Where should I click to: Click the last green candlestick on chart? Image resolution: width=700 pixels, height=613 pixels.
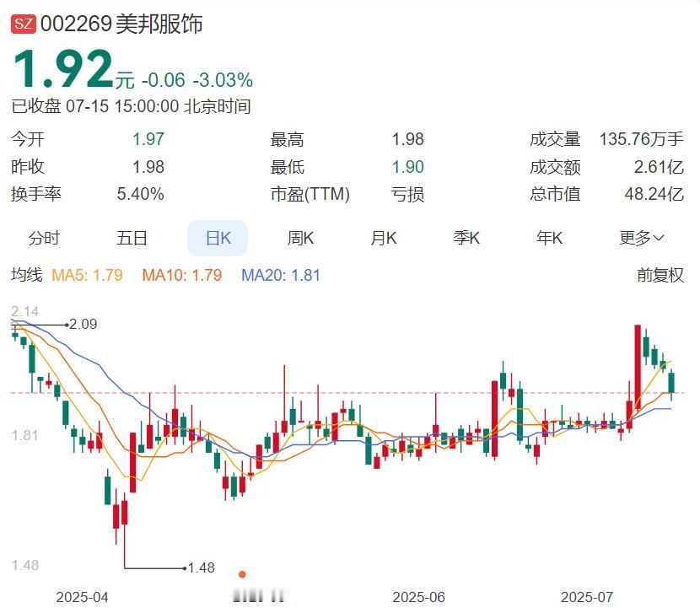tap(671, 383)
